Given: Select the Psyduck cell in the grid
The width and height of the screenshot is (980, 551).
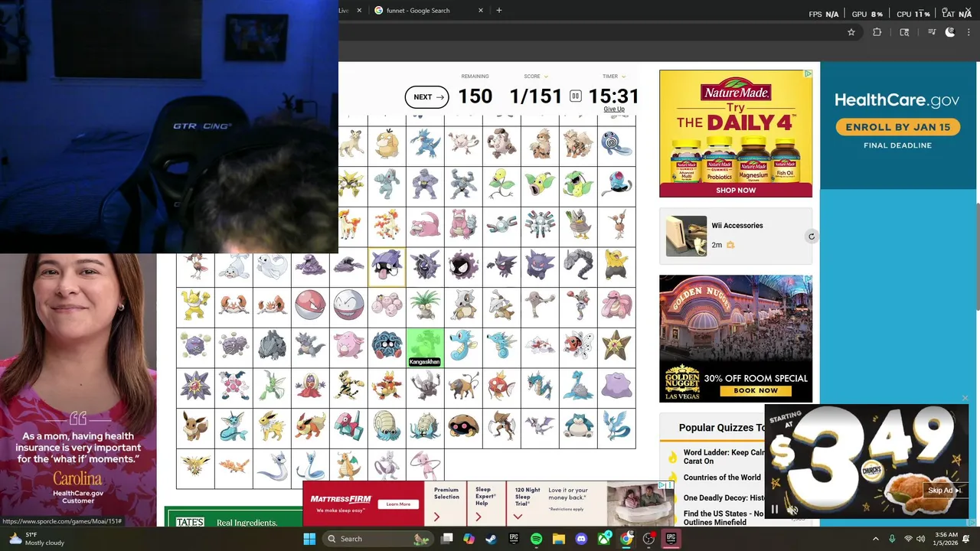Looking at the screenshot, I should [387, 145].
